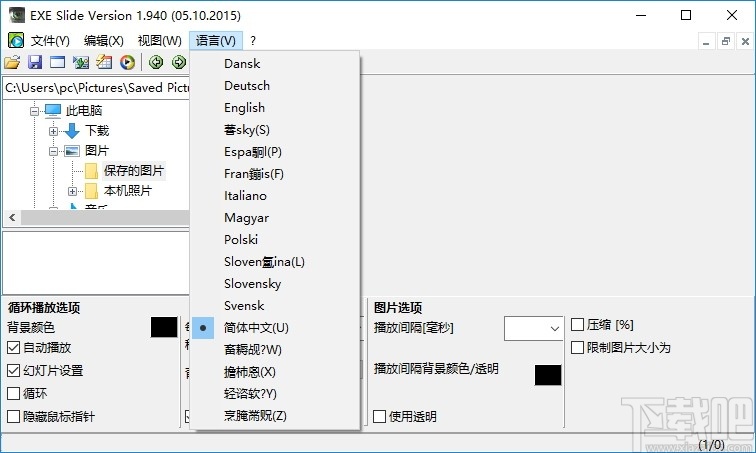Enable the 使用透明 checkbox
The width and height of the screenshot is (756, 453).
379,416
